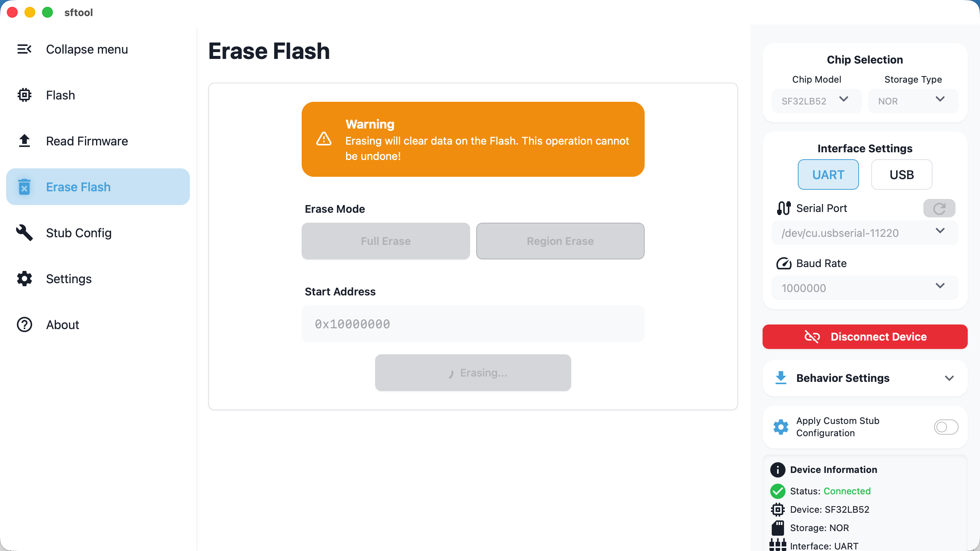Click the warning triangle icon

pyautogui.click(x=324, y=139)
